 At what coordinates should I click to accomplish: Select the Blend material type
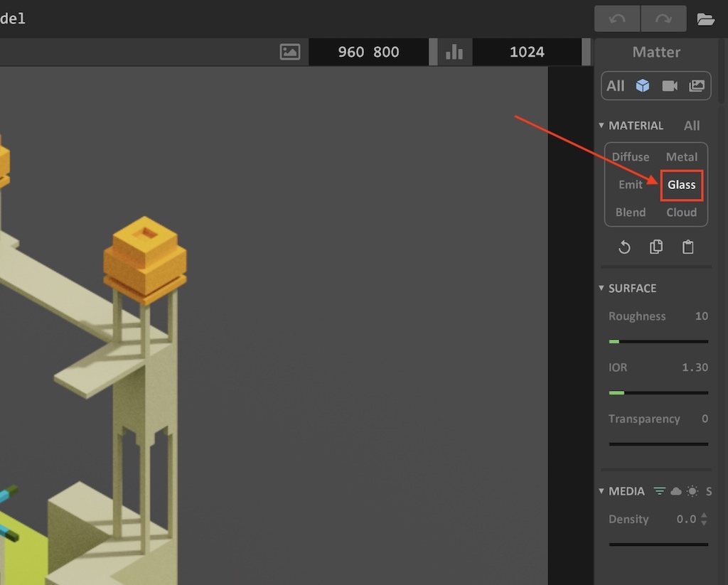[x=631, y=213]
